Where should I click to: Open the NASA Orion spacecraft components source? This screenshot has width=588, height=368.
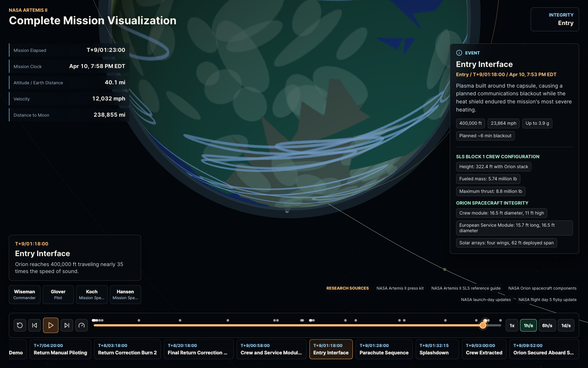click(x=542, y=288)
